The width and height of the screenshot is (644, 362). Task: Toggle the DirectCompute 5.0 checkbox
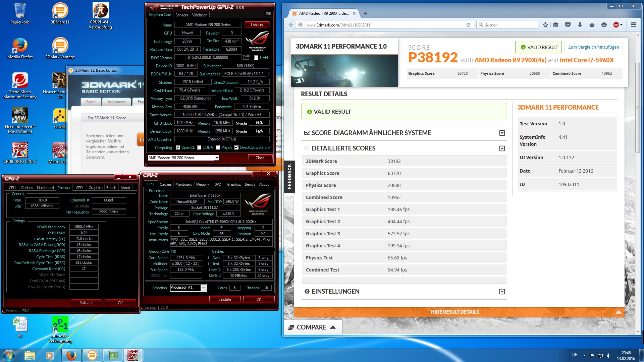click(236, 147)
